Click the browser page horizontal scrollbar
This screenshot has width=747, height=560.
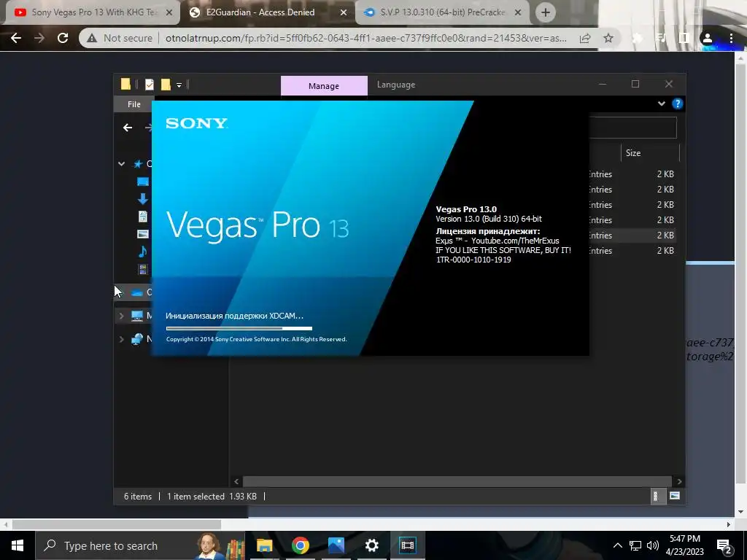click(117, 524)
